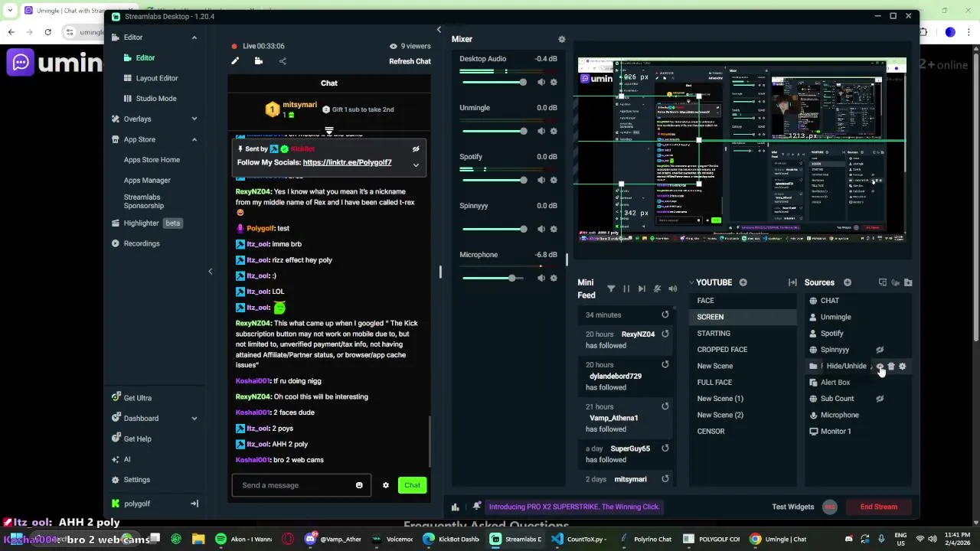Screen dimensions: 980x551
Task: Mute the Desktop Audio source
Action: click(x=541, y=82)
